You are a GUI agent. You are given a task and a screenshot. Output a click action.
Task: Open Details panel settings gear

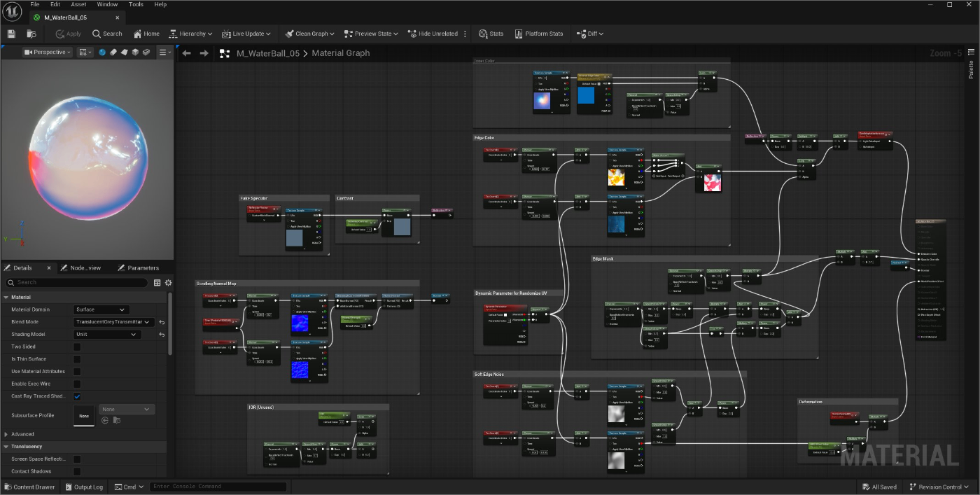click(168, 282)
